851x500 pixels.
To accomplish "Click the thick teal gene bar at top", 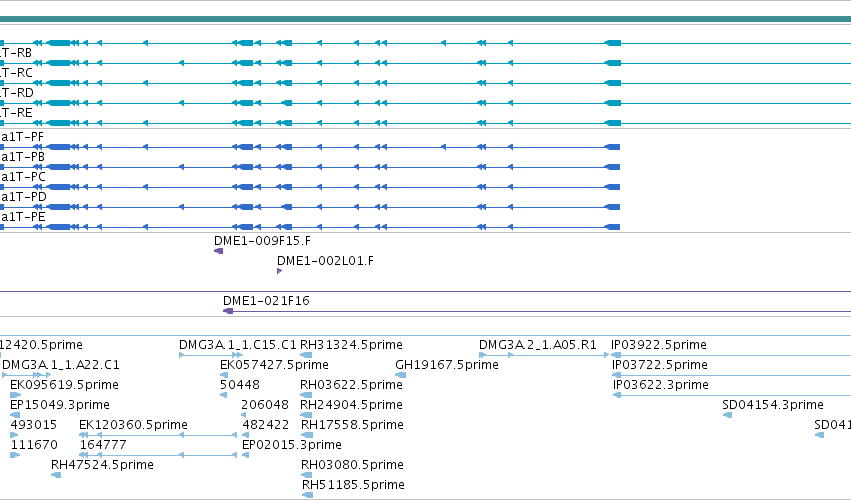I will (x=426, y=19).
